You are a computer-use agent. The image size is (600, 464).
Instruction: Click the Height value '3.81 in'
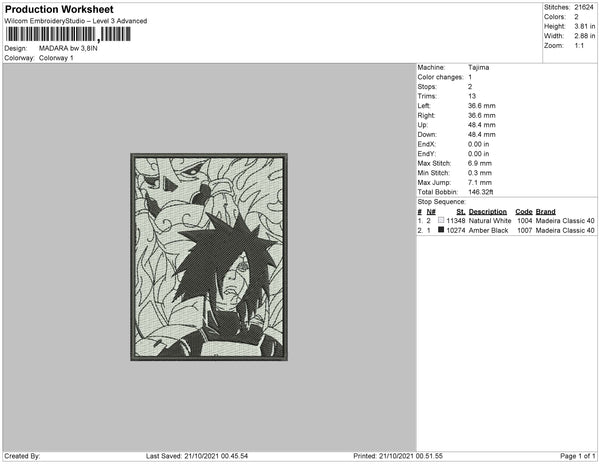(x=584, y=26)
